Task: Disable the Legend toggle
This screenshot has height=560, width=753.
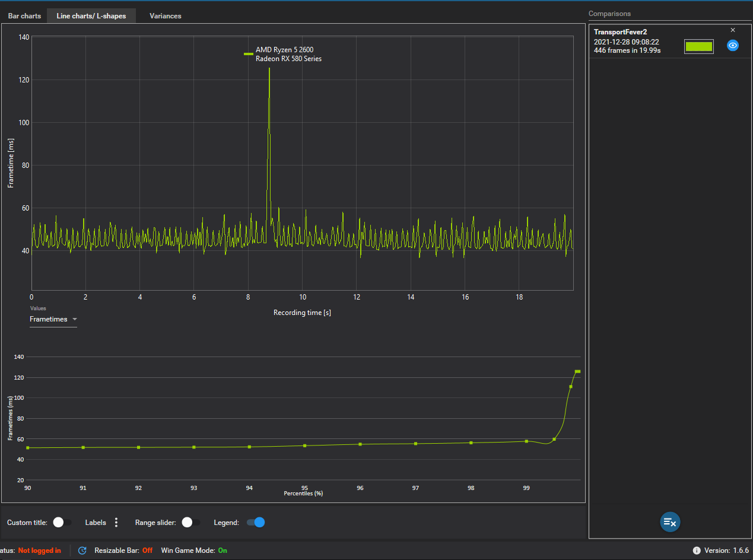Action: click(x=256, y=523)
